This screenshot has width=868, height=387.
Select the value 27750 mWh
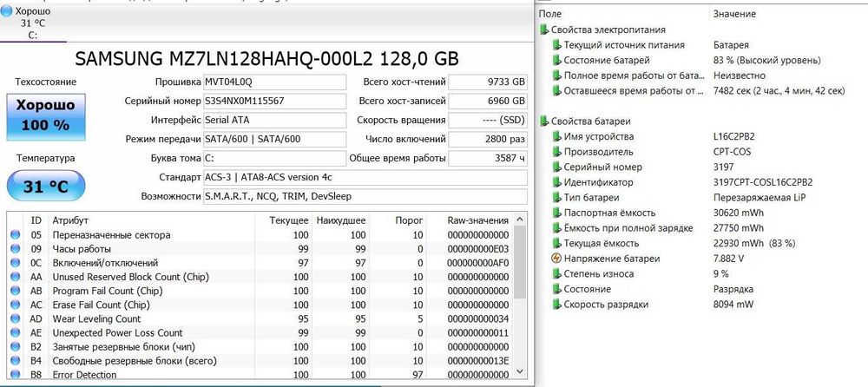(x=739, y=228)
